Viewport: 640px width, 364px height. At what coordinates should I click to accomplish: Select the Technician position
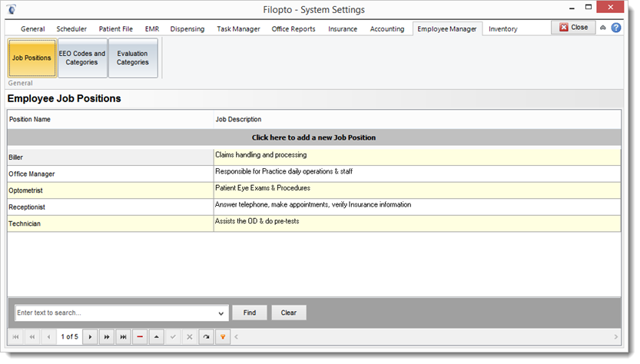(110, 223)
